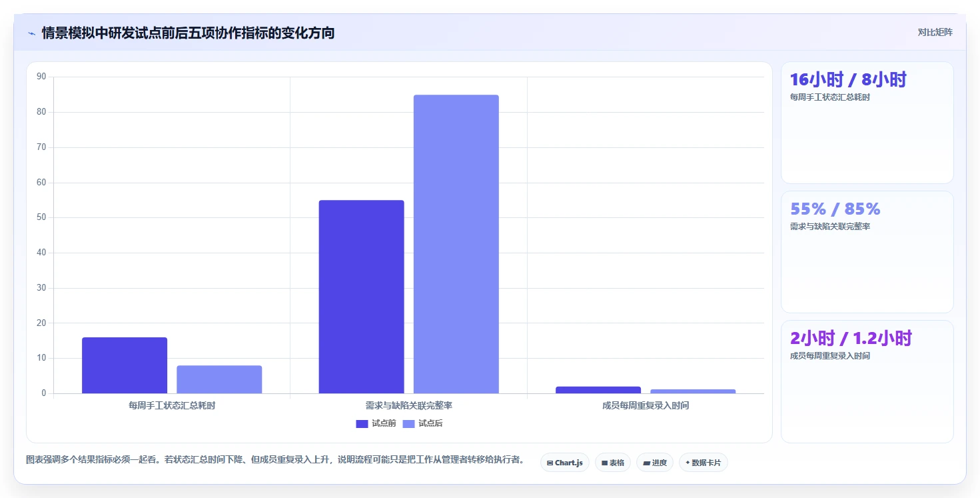Image resolution: width=980 pixels, height=498 pixels.
Task: Click the chart icon beside the page title
Action: [31, 33]
